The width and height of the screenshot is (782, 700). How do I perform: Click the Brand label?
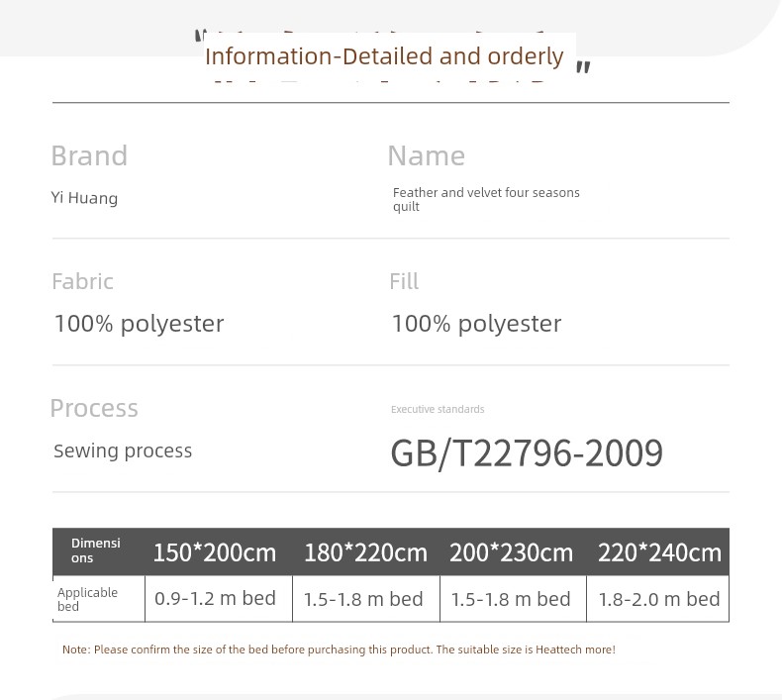(x=89, y=155)
